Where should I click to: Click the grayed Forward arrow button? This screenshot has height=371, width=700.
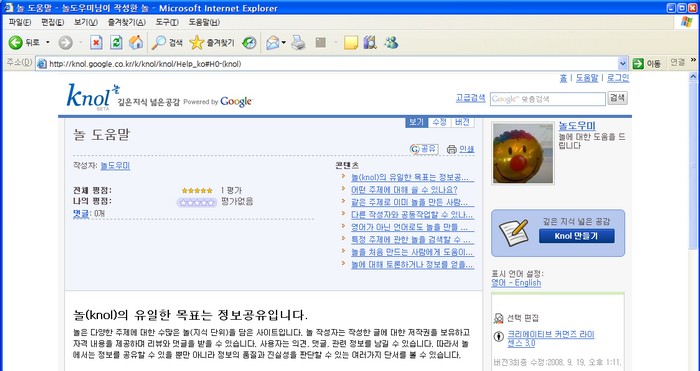[x=66, y=43]
